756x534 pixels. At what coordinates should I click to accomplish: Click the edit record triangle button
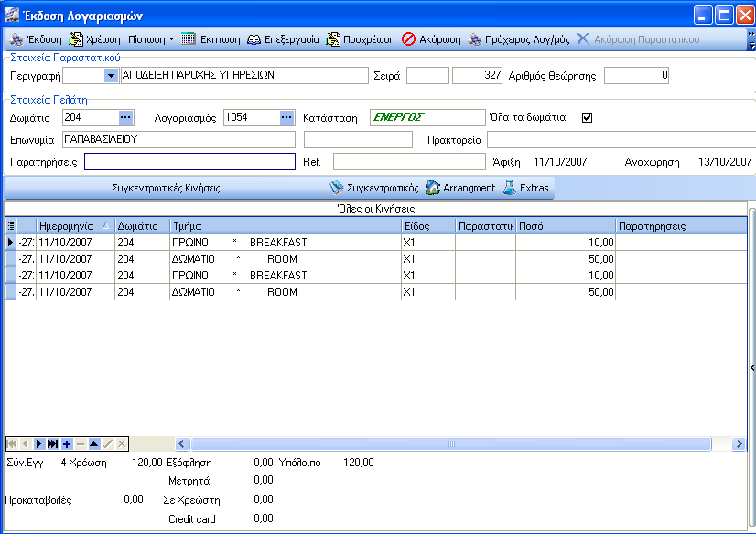coord(94,444)
